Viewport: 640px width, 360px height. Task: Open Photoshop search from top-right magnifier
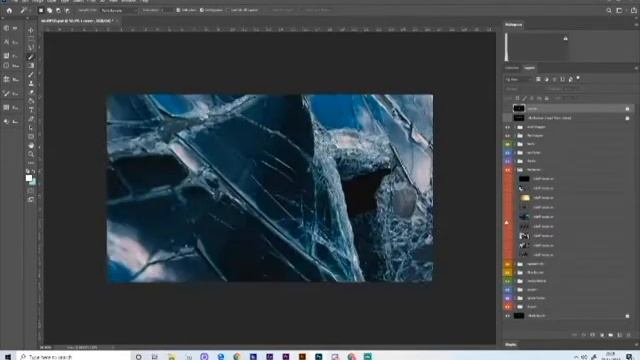(609, 11)
